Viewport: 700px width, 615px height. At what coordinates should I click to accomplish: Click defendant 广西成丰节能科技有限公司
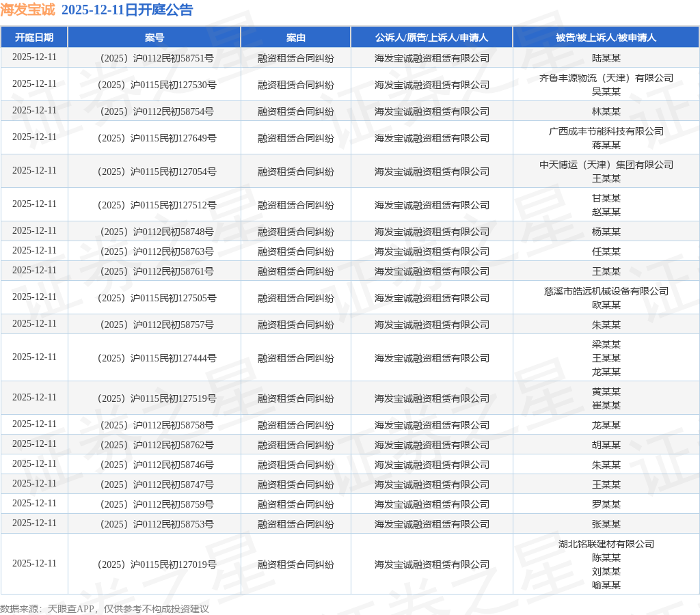[606, 131]
